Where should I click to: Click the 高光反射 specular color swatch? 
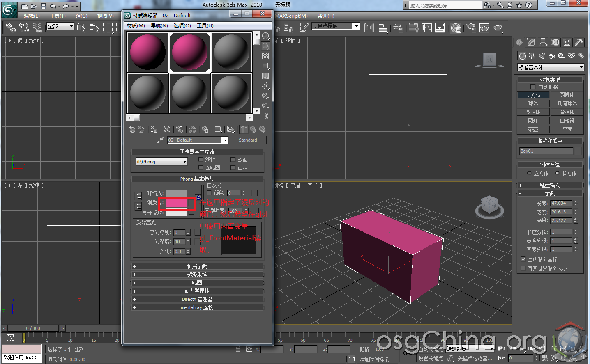pyautogui.click(x=176, y=213)
